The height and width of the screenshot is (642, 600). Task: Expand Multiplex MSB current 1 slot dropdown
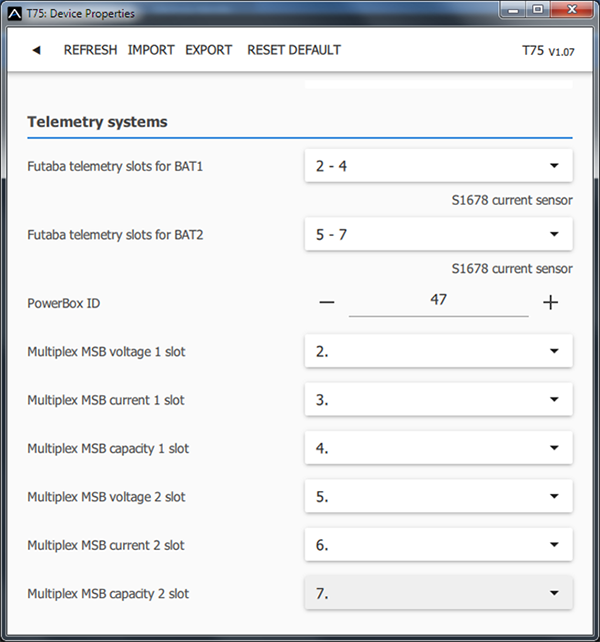click(x=438, y=399)
